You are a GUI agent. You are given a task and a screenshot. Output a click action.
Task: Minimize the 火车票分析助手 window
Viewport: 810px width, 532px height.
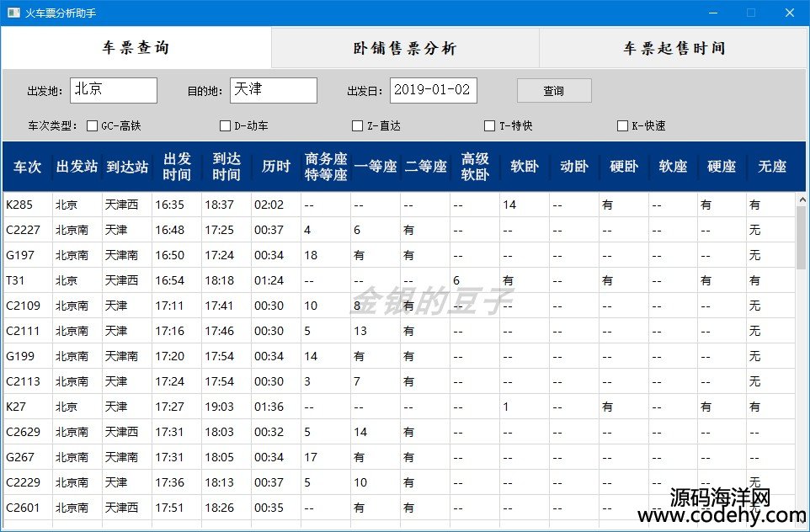[x=713, y=13]
